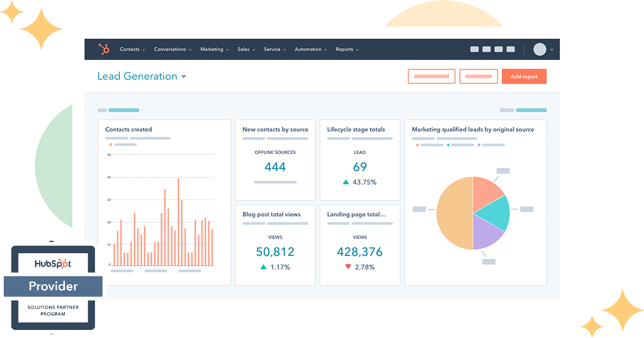Select the teal slice of the pie chart
This screenshot has width=644, height=338.
(493, 211)
